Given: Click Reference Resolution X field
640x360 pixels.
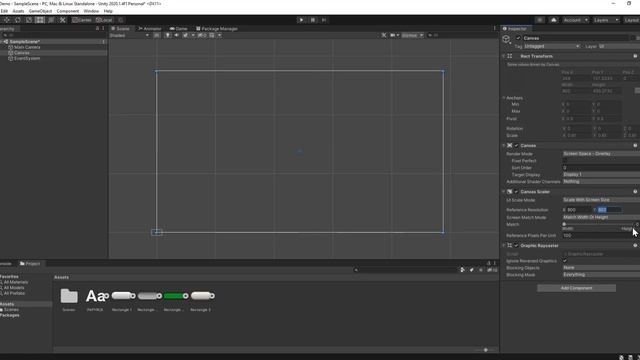Looking at the screenshot, I should tap(578, 210).
